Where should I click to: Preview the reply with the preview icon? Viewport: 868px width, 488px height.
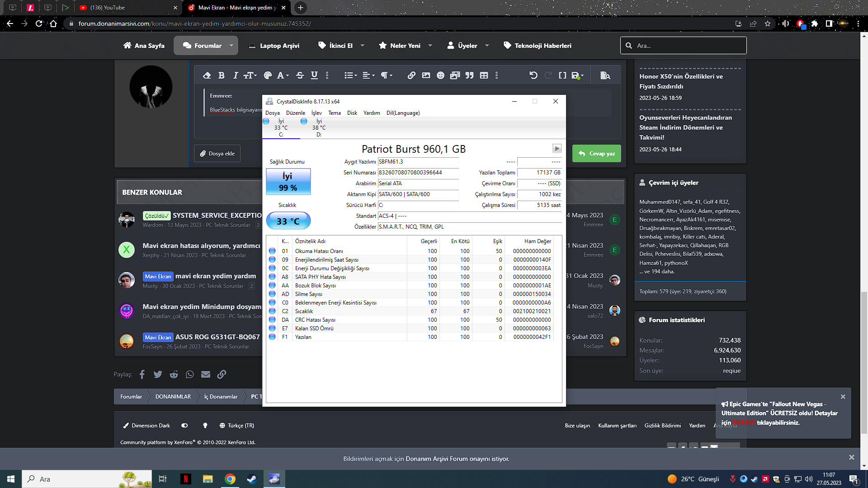tap(605, 75)
